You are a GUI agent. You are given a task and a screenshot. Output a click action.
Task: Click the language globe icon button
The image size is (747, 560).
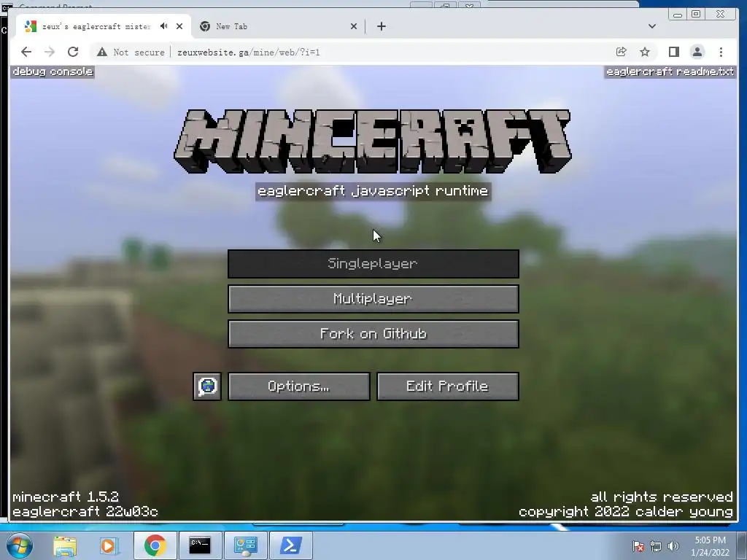[x=207, y=386]
